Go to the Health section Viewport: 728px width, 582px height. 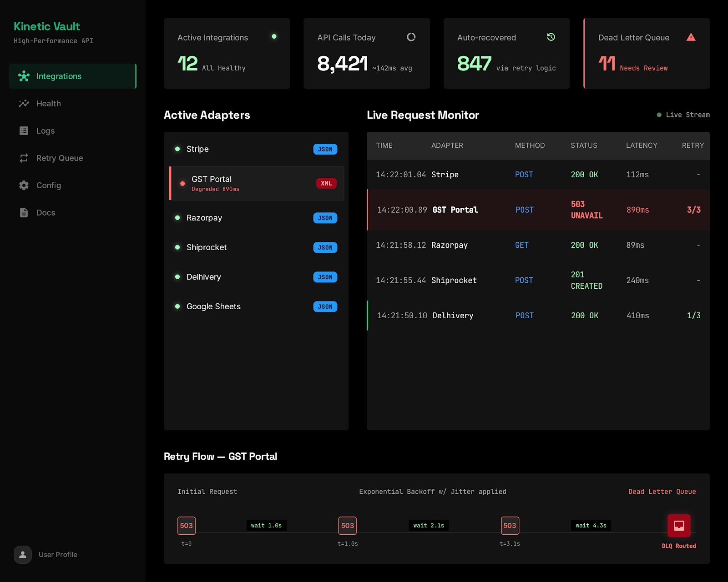[73, 104]
